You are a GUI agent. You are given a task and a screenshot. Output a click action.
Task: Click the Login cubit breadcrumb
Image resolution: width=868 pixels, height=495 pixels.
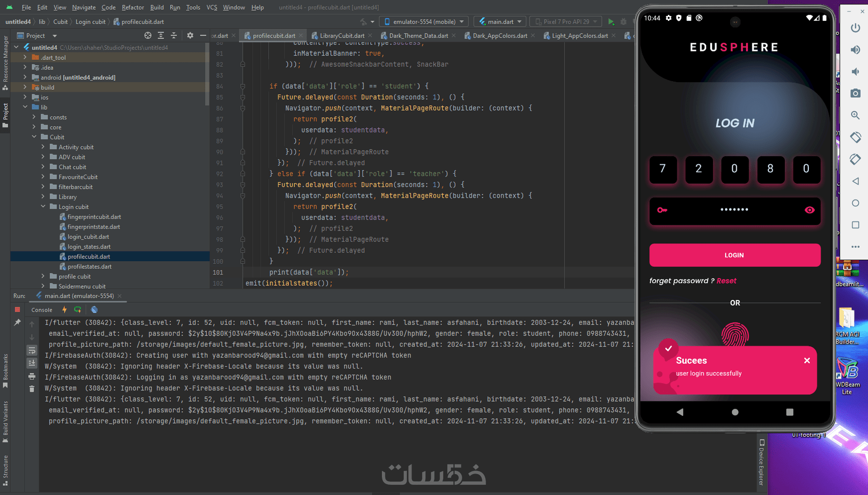(x=90, y=22)
